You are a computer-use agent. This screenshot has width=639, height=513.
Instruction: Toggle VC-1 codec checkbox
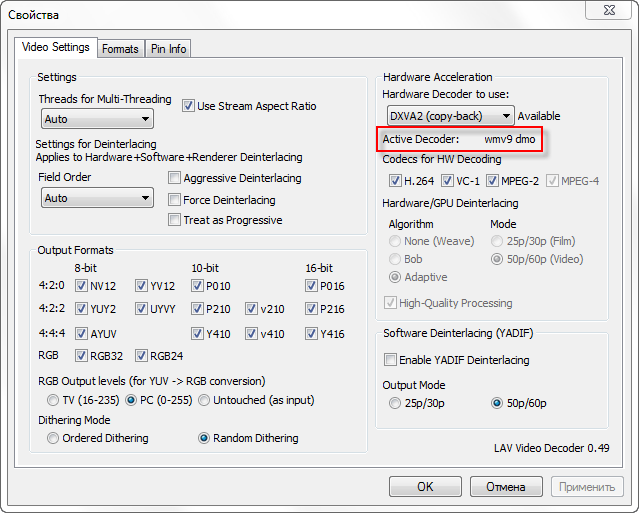click(447, 181)
